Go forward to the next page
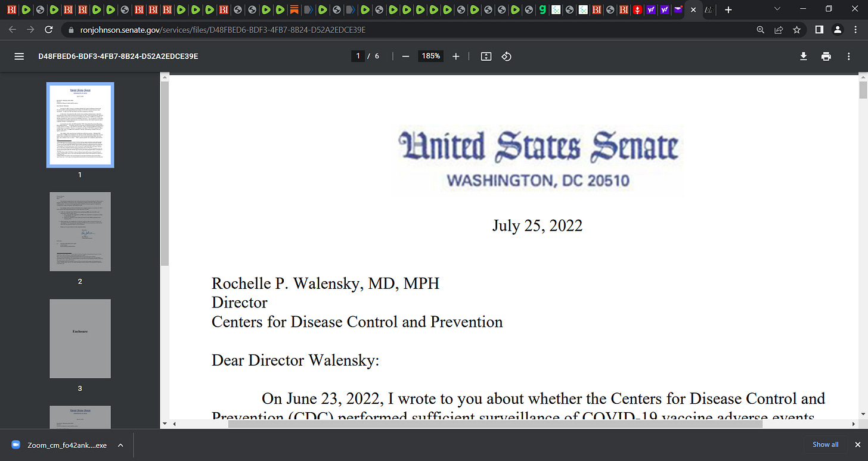 coord(30,30)
